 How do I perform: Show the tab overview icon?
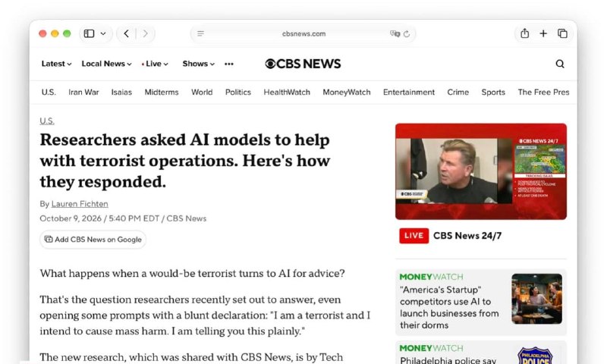[x=562, y=33]
